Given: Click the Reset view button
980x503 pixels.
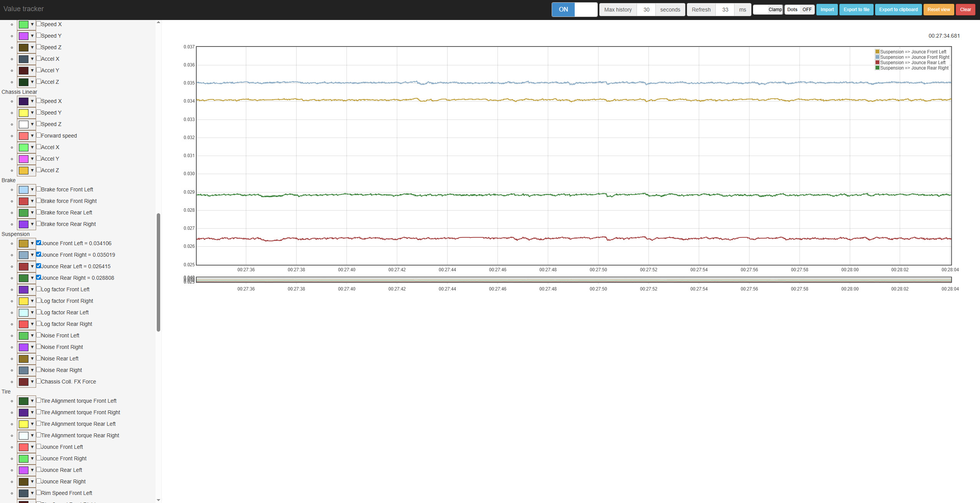Looking at the screenshot, I should point(939,10).
